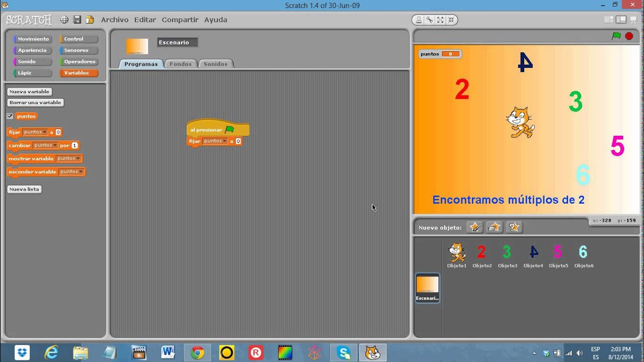
Task: Show the Lápiz block category
Action: tap(33, 73)
